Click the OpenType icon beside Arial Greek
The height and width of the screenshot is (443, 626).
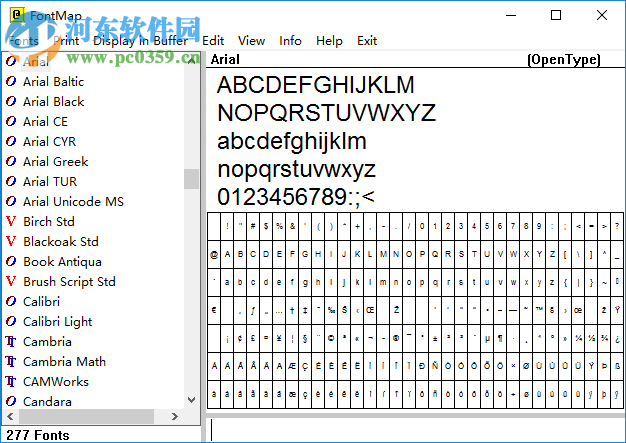pos(11,161)
